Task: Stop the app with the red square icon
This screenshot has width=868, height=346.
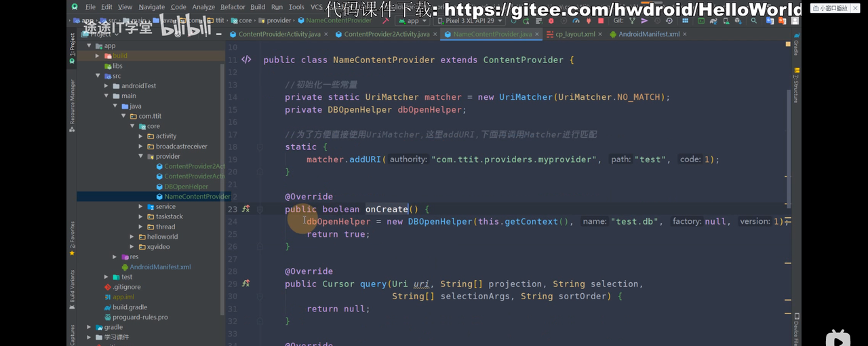Action: 600,21
